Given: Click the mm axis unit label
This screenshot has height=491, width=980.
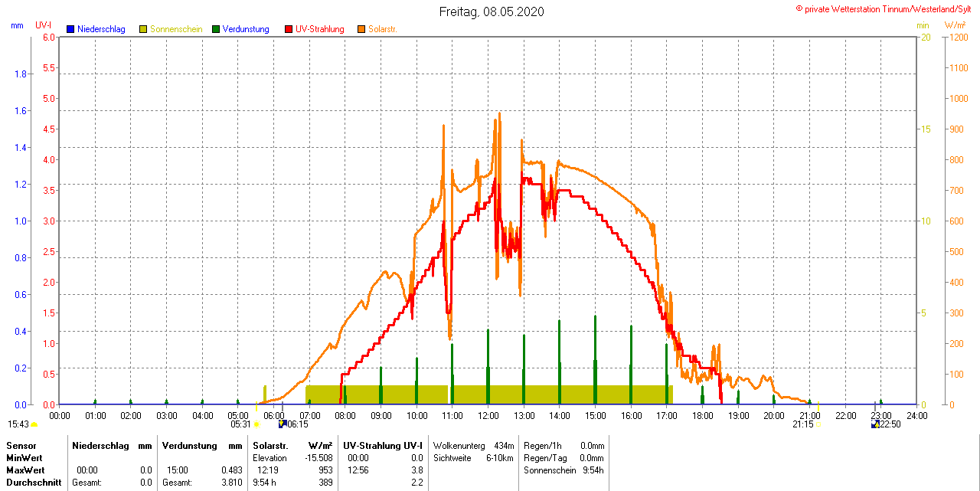Looking at the screenshot, I should tap(17, 25).
